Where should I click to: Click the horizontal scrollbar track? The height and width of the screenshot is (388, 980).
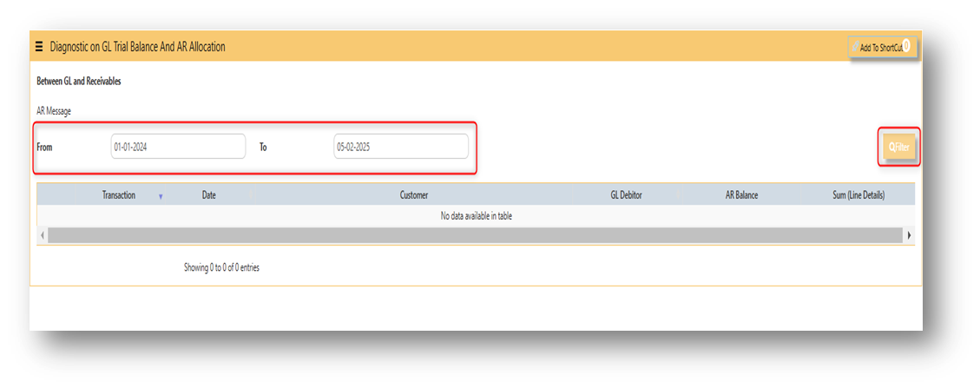pos(476,235)
